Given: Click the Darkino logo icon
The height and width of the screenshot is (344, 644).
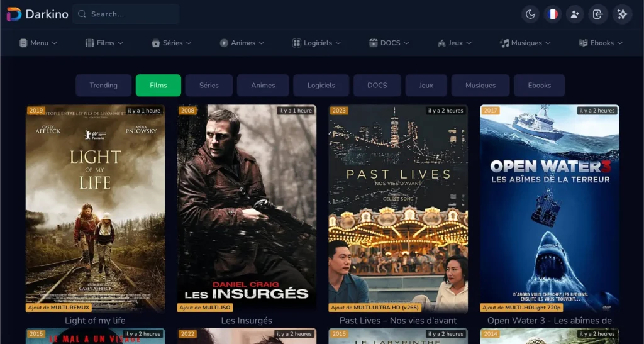Looking at the screenshot, I should pos(14,14).
